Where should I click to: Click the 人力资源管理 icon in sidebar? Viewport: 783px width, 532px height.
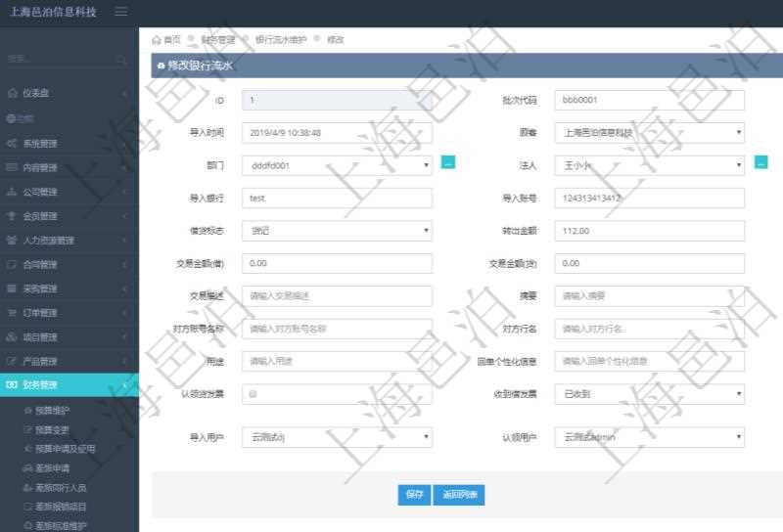pos(12,240)
